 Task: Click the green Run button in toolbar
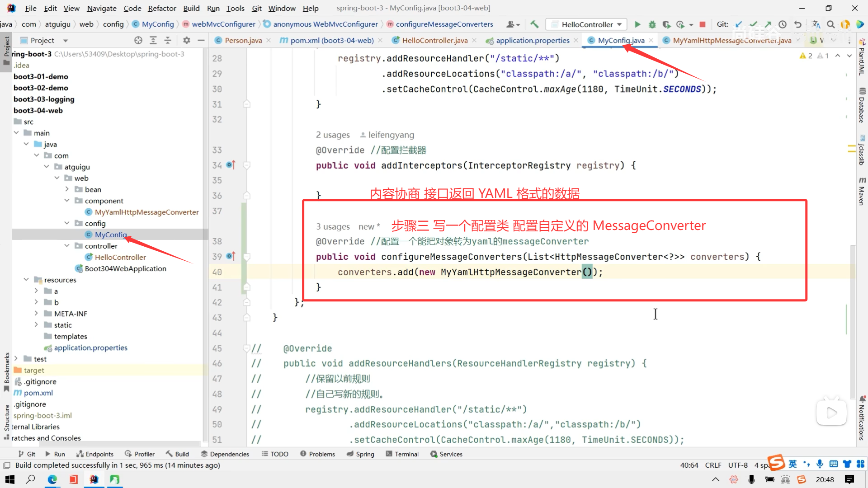[x=637, y=24]
